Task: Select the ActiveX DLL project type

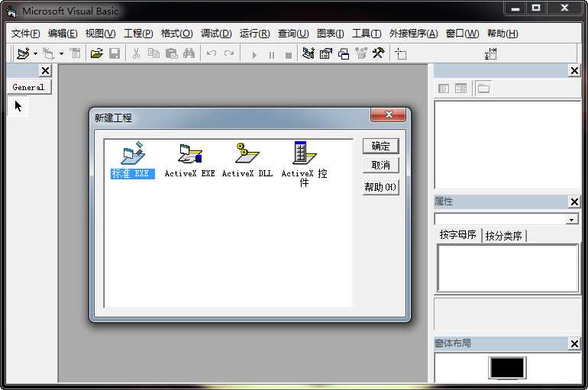Action: (247, 160)
